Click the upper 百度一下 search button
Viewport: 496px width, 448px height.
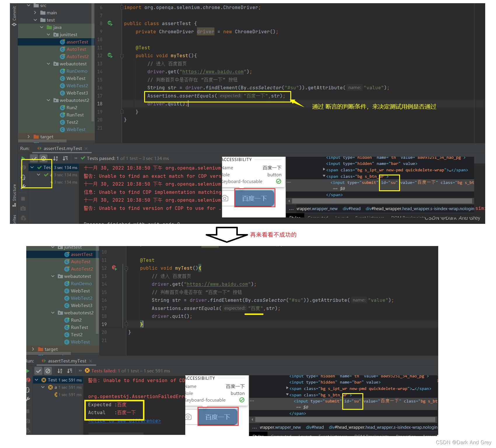tap(255, 198)
